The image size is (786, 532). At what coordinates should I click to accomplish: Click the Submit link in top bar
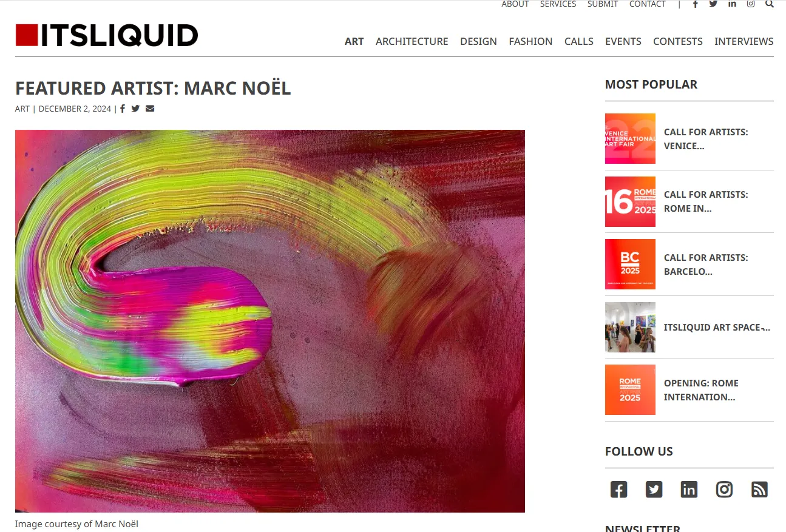coord(602,4)
